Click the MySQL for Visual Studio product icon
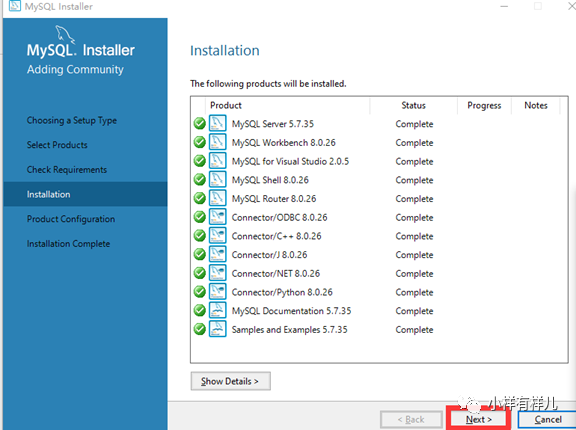 point(217,161)
